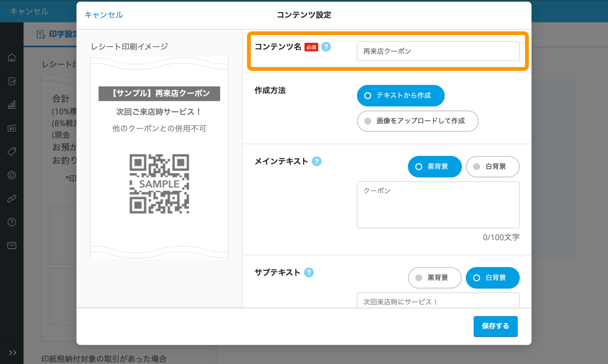Open the order edit icon in sidebar

12,81
